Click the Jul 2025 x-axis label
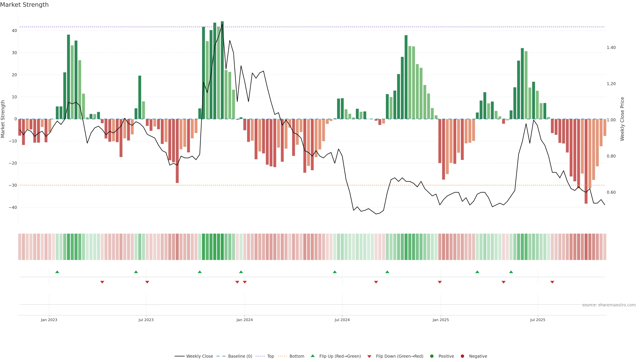Viewport: 644px width, 362px height. (x=538, y=320)
